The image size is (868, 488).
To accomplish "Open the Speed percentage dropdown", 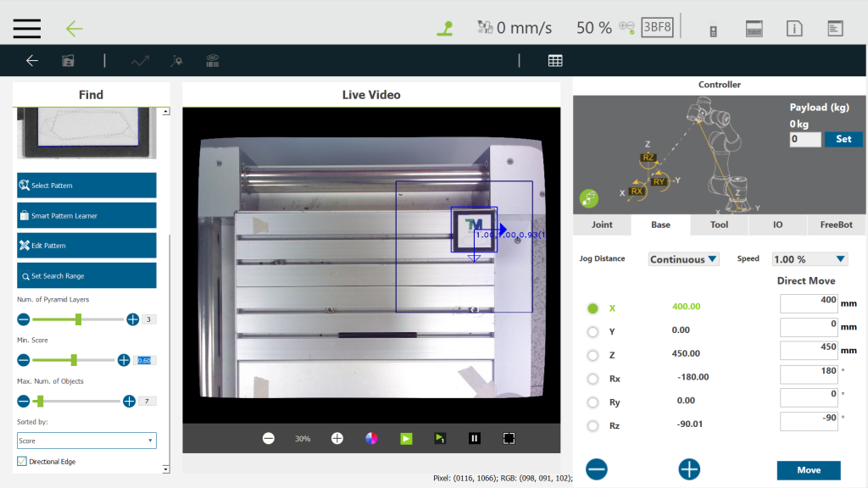I will 810,259.
